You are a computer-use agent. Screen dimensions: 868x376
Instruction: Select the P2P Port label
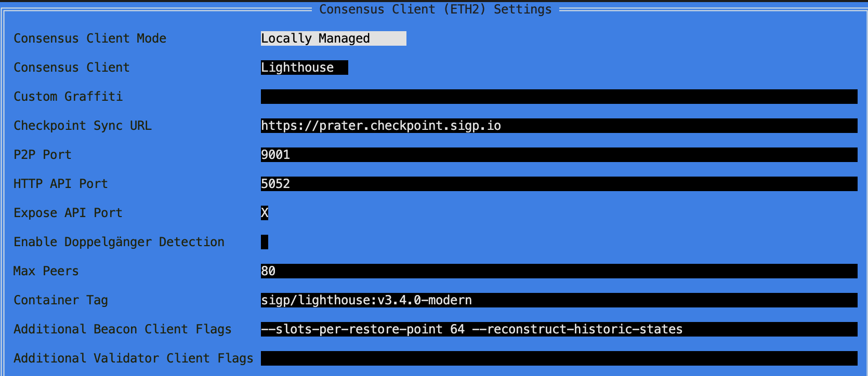click(43, 155)
